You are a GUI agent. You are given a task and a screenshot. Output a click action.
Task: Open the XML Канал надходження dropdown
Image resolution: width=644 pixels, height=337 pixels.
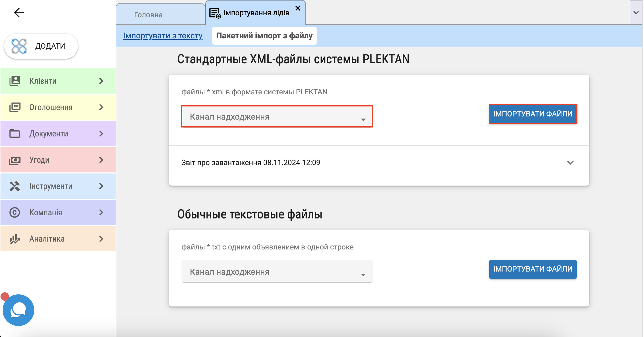(x=277, y=116)
